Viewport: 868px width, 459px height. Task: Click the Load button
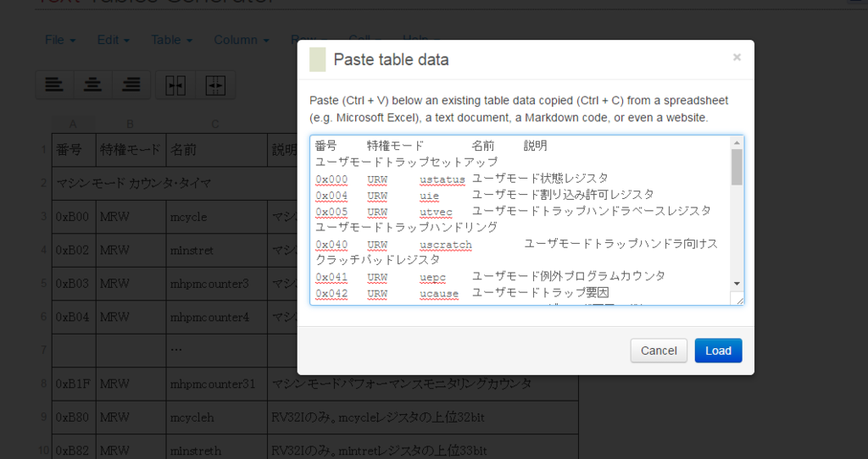click(x=718, y=351)
